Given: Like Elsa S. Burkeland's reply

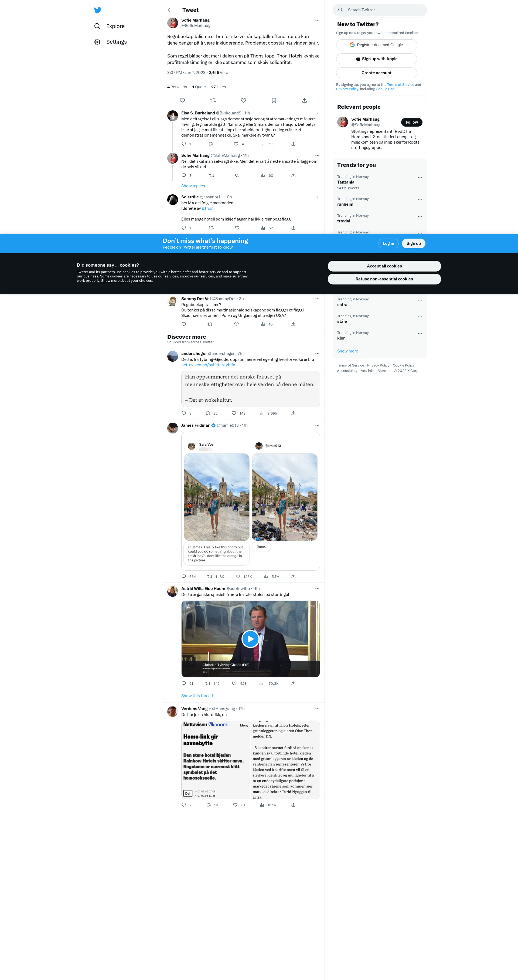Looking at the screenshot, I should pos(236,144).
